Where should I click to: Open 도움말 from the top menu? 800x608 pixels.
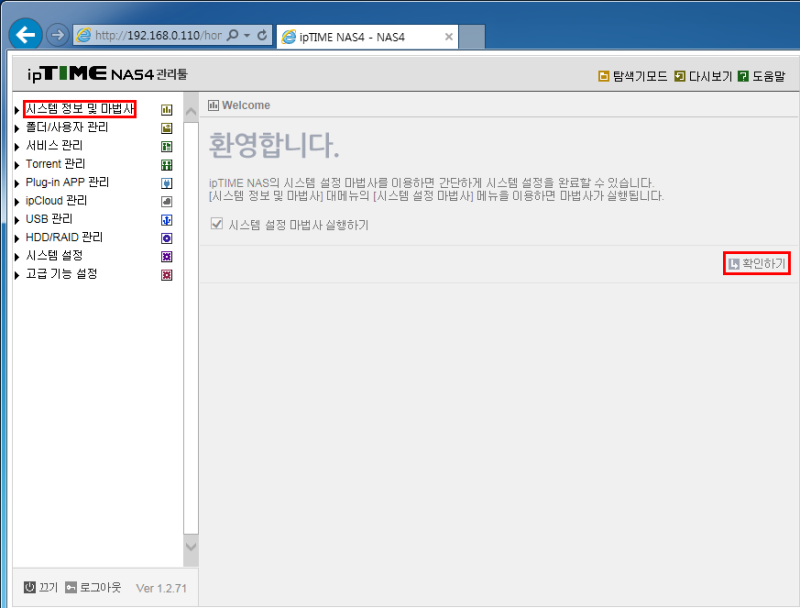tap(769, 75)
